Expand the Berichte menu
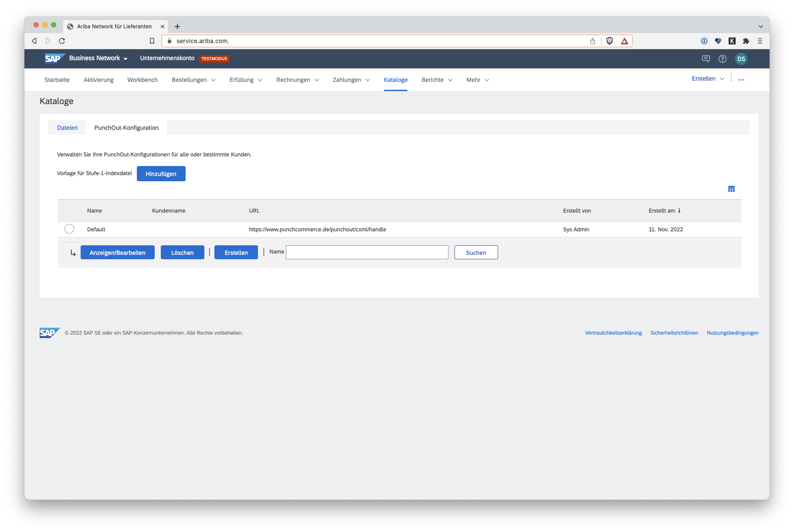794x532 pixels. pyautogui.click(x=437, y=80)
